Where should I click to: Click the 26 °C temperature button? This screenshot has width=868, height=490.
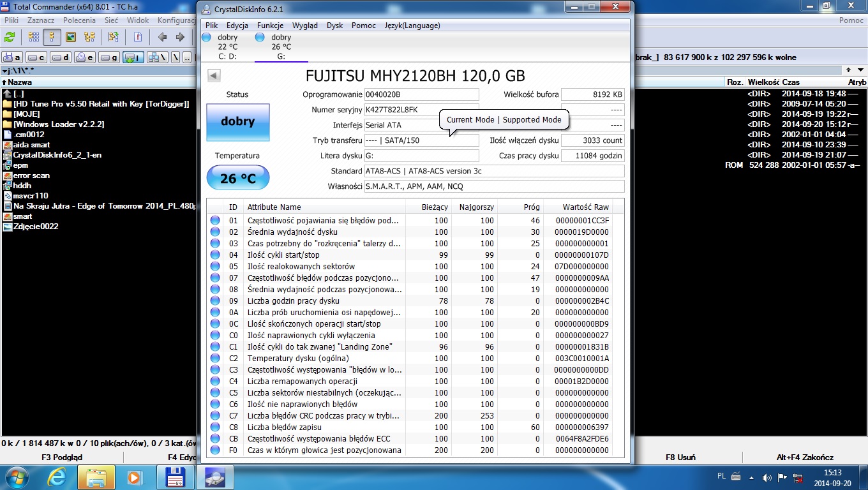(x=238, y=178)
